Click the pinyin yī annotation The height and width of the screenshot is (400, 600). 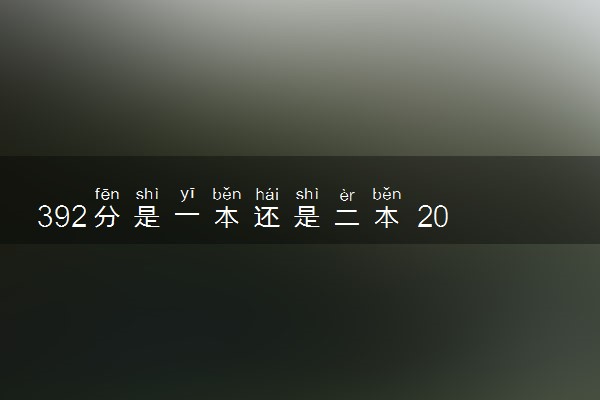tap(188, 194)
